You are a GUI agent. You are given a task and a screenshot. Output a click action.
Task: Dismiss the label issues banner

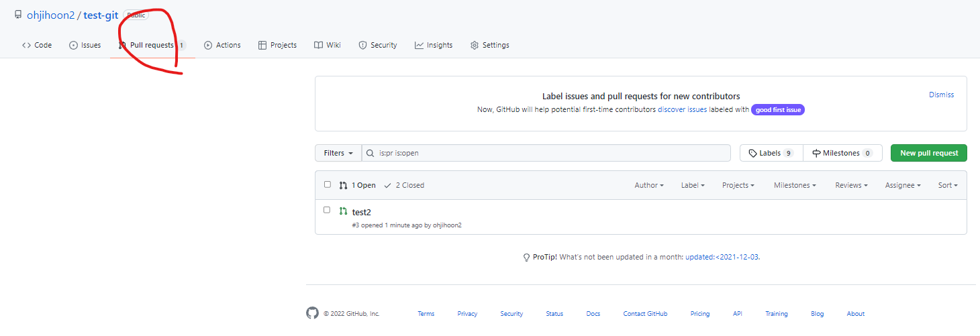[x=941, y=95]
